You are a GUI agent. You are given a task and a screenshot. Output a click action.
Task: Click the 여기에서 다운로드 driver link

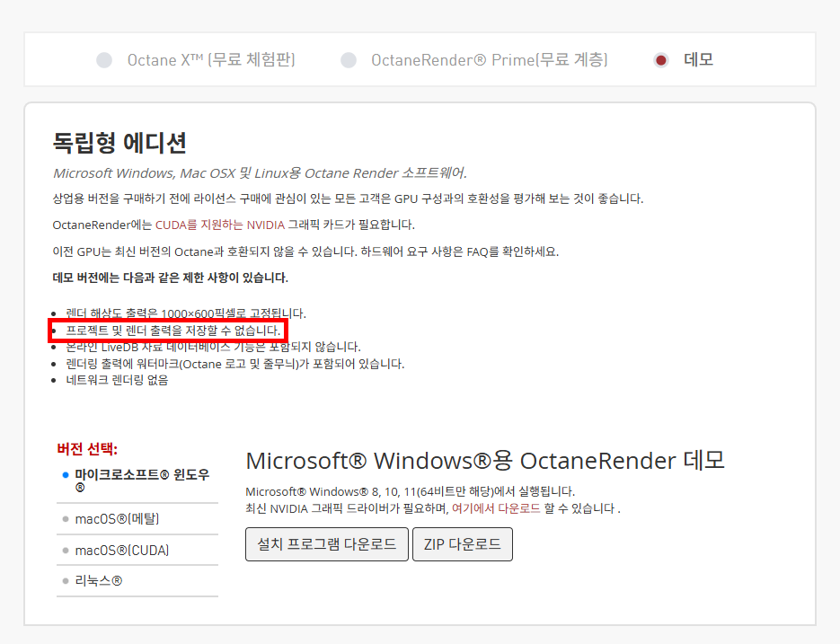coord(496,508)
